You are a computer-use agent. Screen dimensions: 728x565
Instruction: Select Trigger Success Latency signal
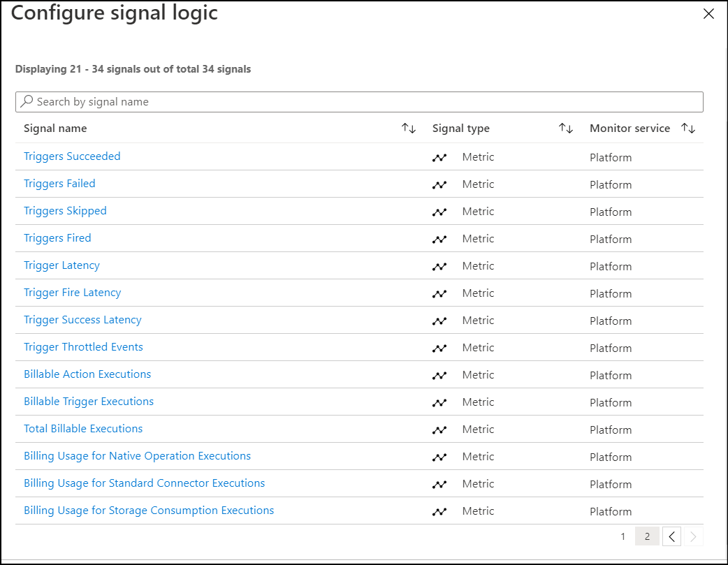pos(82,320)
